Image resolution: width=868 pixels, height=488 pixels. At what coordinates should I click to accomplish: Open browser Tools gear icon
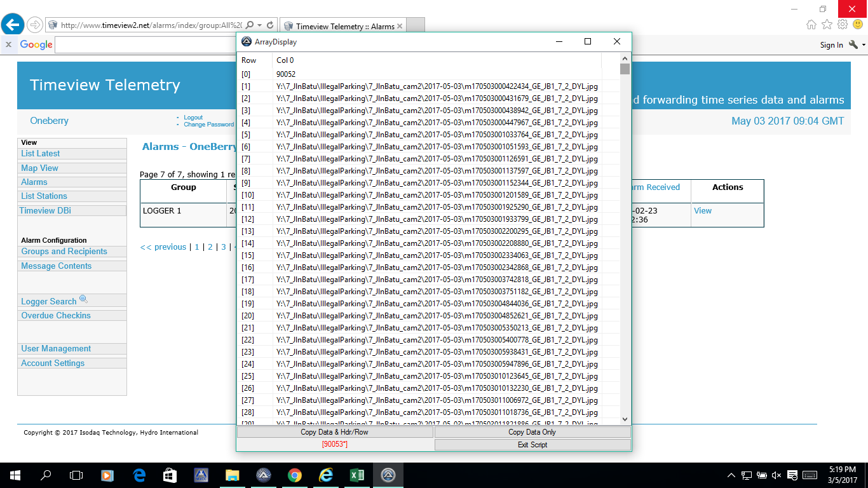click(x=843, y=24)
